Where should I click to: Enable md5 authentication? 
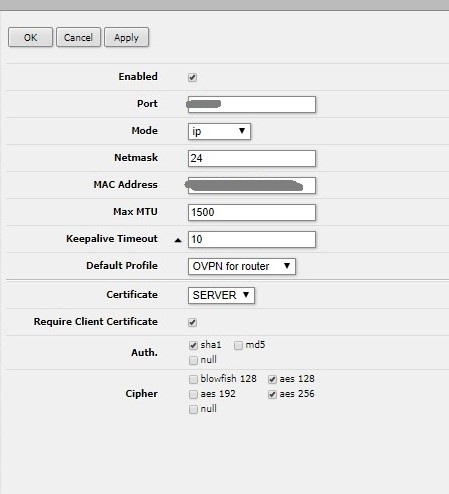(x=238, y=345)
